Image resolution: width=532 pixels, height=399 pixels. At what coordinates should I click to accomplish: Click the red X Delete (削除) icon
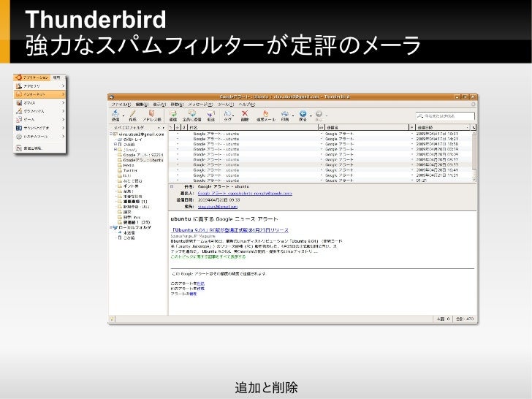pos(245,113)
